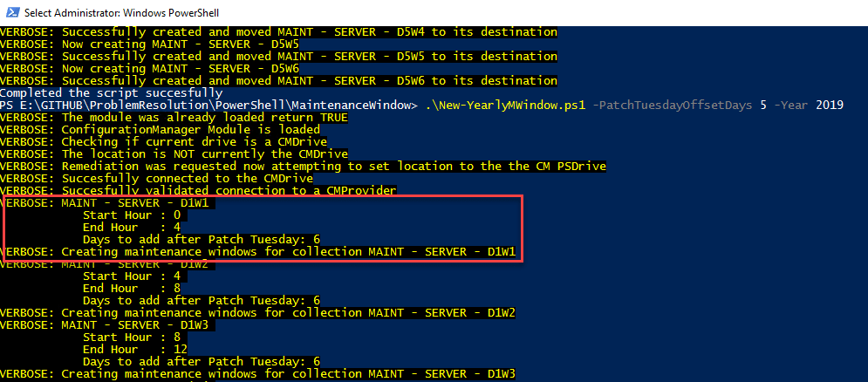Screen dimensions: 868x382
Task: Click the Completed the script succesfully line
Action: (112, 93)
